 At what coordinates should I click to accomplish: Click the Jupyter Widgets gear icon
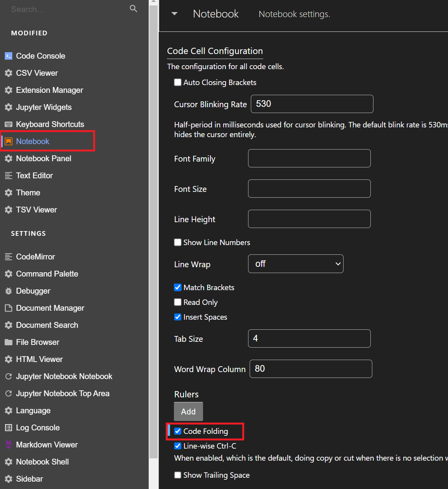tap(9, 107)
